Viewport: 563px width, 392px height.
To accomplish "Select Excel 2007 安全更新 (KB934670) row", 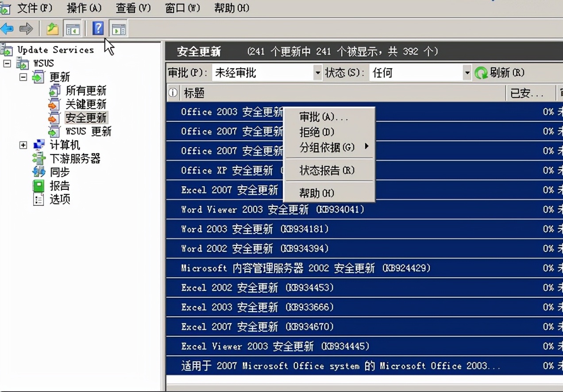I will pos(365,327).
